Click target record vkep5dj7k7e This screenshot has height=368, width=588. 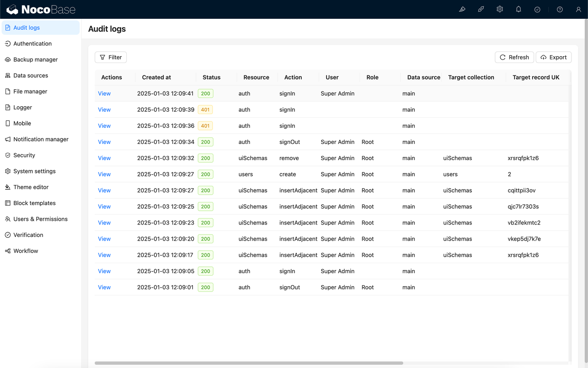pos(524,239)
